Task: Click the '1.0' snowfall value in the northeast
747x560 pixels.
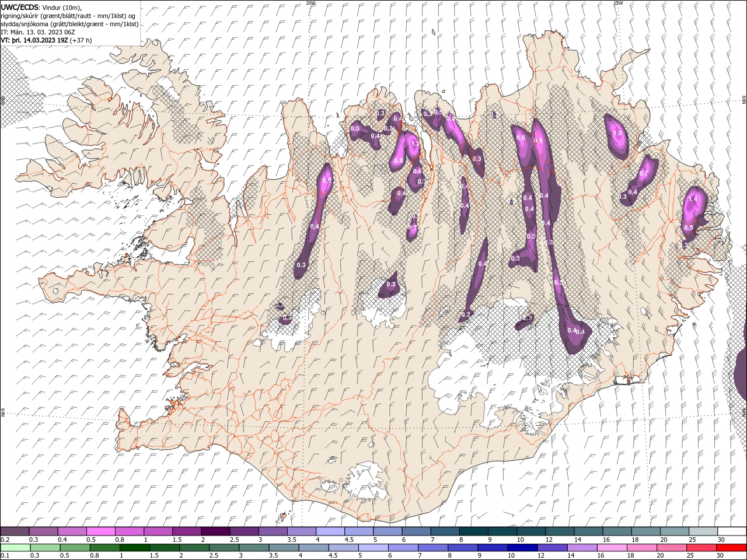Action: (617, 134)
